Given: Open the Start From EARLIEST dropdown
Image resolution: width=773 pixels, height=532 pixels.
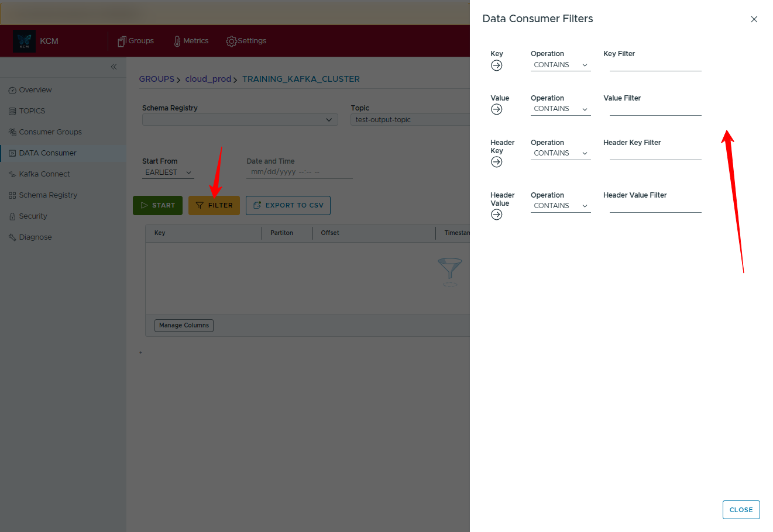Looking at the screenshot, I should tap(167, 172).
